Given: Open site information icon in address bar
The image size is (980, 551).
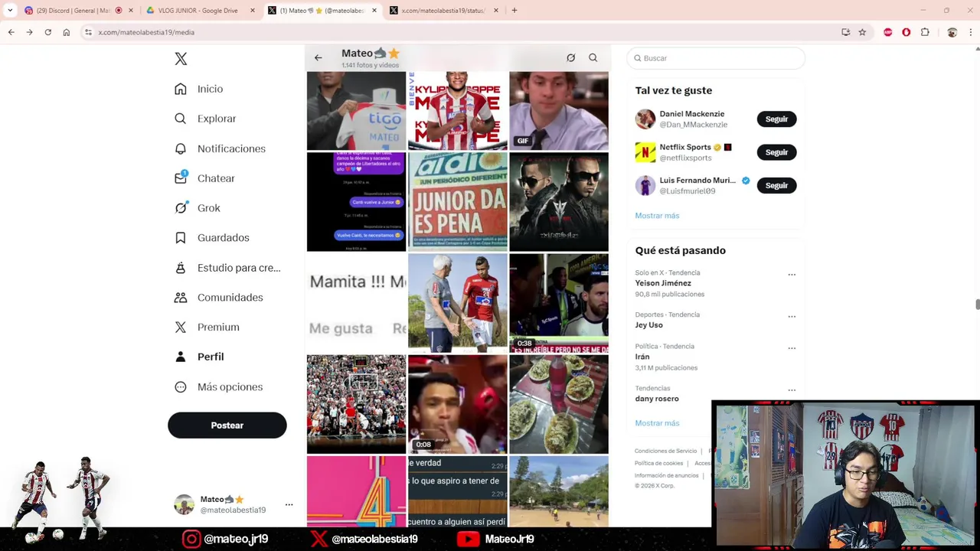Looking at the screenshot, I should click(88, 32).
